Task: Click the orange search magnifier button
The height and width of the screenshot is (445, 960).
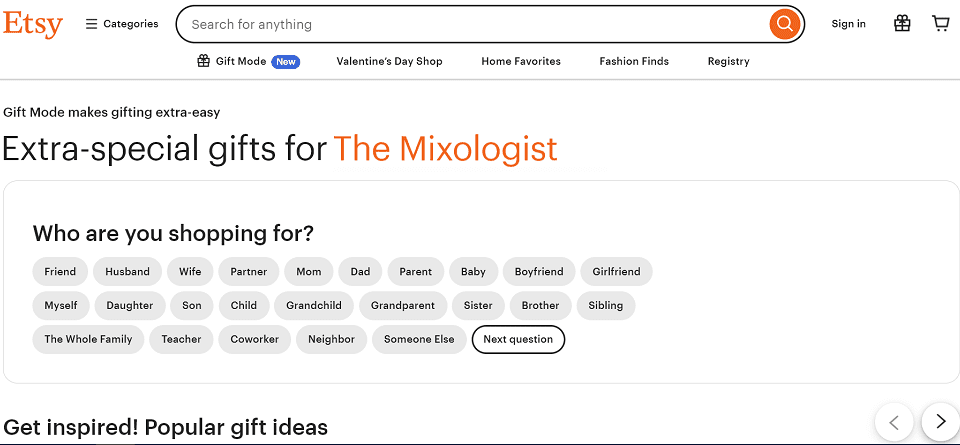Action: tap(784, 24)
